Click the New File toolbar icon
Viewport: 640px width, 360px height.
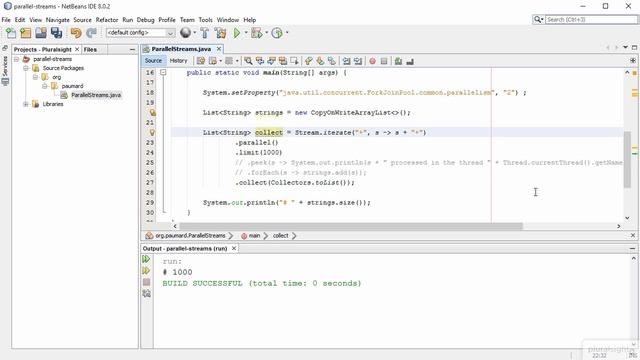(x=11, y=33)
